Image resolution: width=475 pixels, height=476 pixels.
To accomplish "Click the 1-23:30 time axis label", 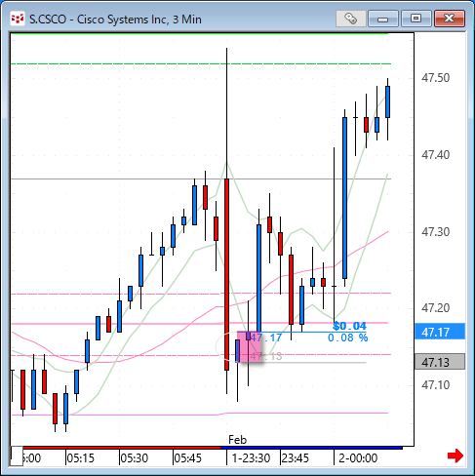I will coord(251,458).
